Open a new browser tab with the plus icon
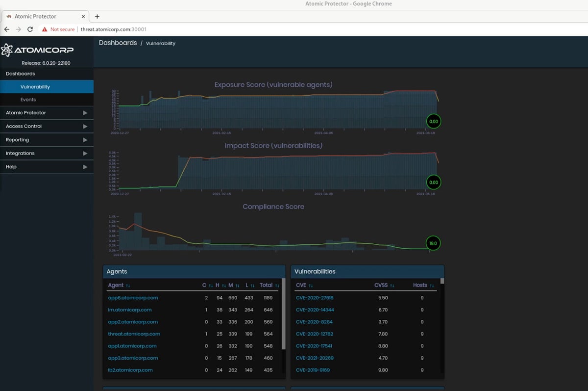588x391 pixels. [x=97, y=16]
